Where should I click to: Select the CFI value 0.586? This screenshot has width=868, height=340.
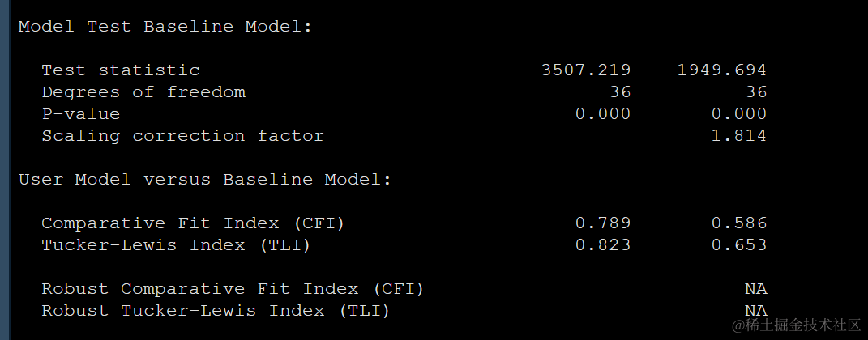(x=739, y=223)
